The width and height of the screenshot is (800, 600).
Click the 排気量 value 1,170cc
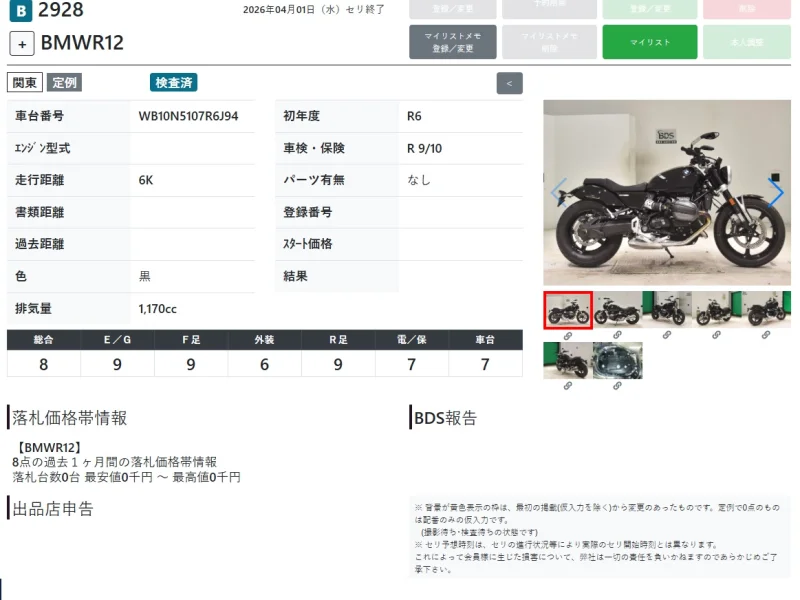tap(158, 309)
